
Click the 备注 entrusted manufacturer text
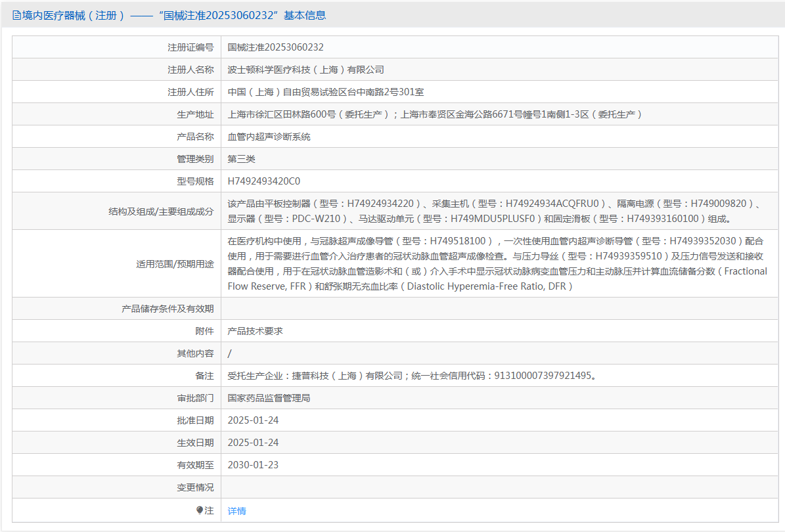(x=411, y=376)
